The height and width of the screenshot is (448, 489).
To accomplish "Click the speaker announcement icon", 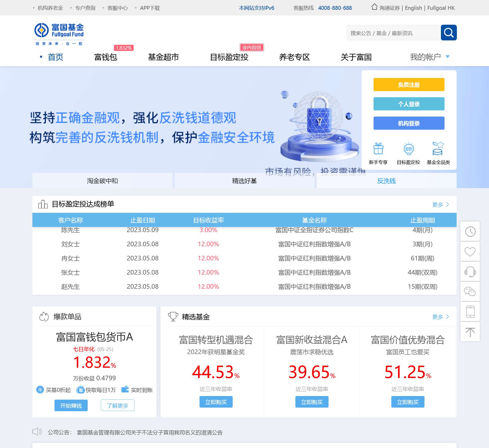I will [x=37, y=432].
